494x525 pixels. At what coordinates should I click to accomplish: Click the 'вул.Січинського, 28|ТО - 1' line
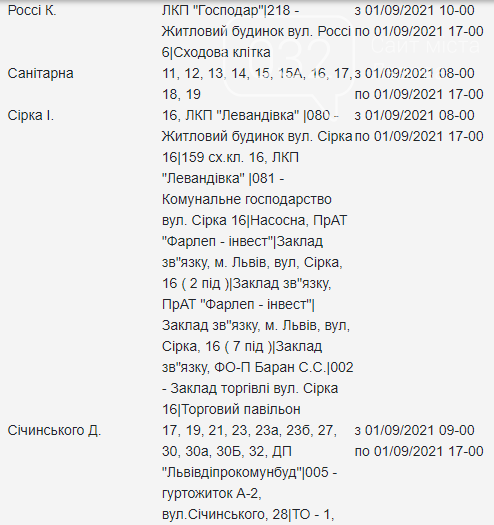(x=248, y=514)
